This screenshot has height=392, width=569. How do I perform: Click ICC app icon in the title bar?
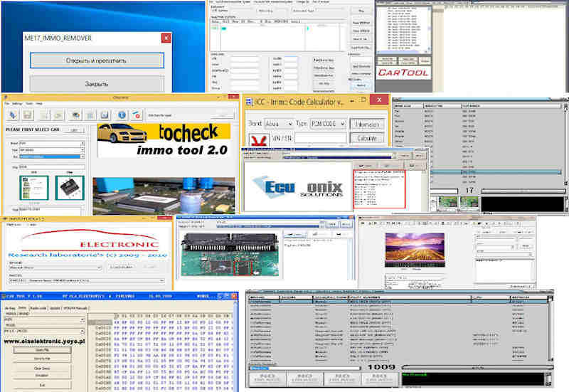(x=250, y=102)
